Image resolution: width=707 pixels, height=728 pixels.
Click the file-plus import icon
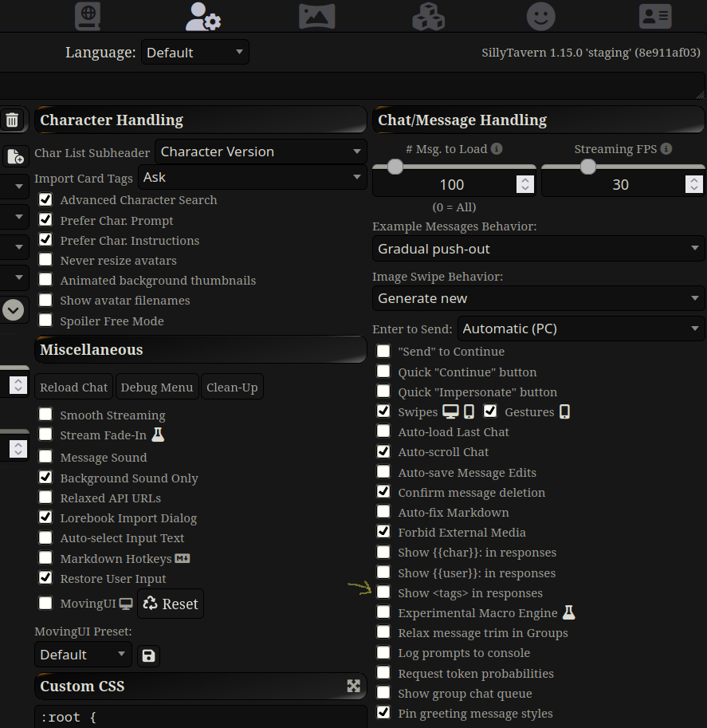tap(15, 156)
